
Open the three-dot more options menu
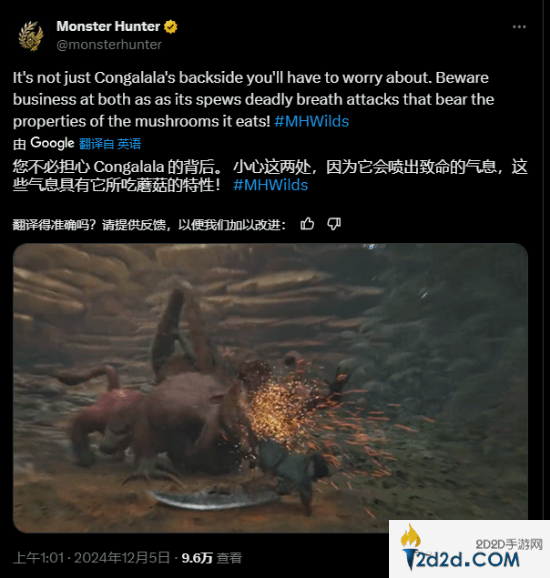(x=519, y=27)
